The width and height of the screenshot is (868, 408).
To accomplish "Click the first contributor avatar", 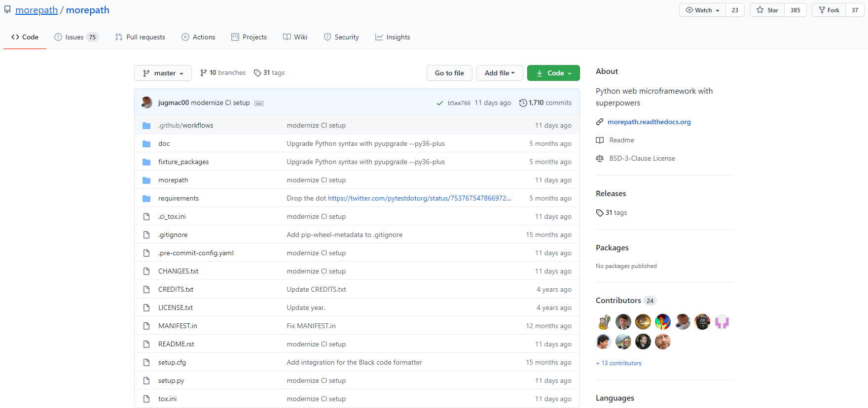I will coord(604,322).
